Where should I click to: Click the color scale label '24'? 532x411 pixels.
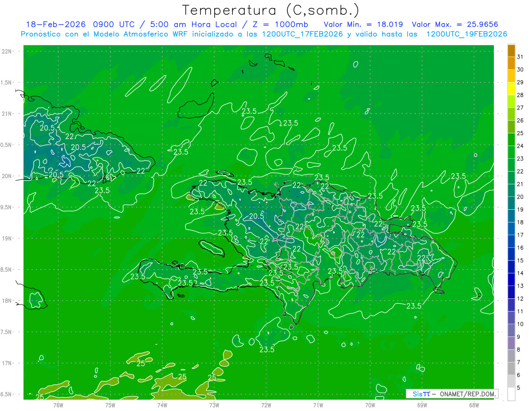520,146
